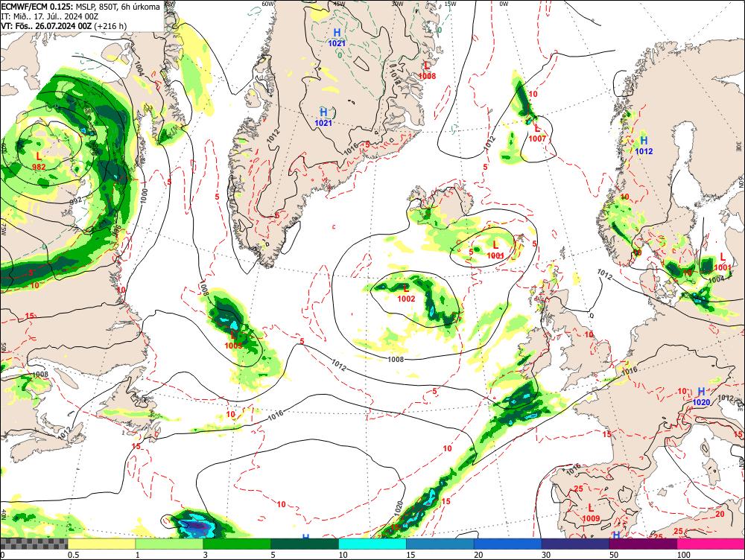Click the legend scale value 50
Screen dimensions: 745x560
coord(614,555)
